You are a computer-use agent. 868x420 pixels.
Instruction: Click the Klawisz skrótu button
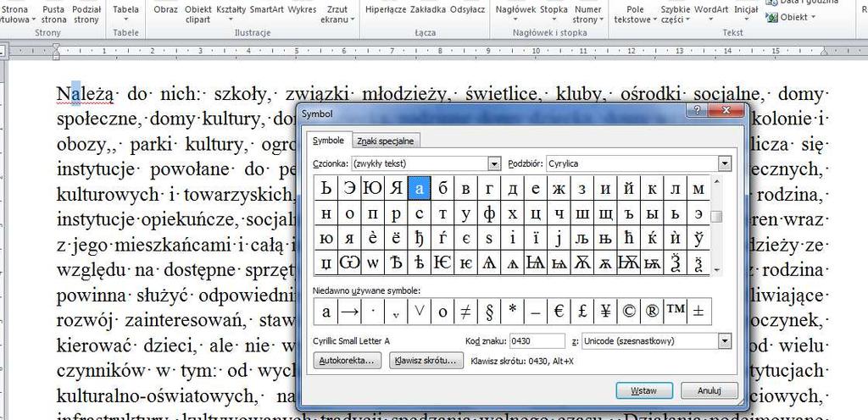coord(426,361)
